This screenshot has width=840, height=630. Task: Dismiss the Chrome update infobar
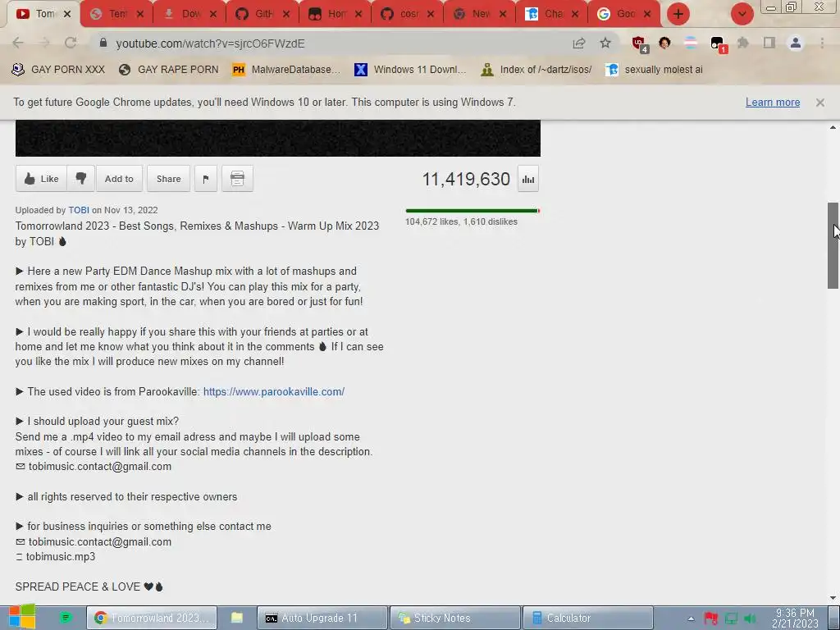820,103
